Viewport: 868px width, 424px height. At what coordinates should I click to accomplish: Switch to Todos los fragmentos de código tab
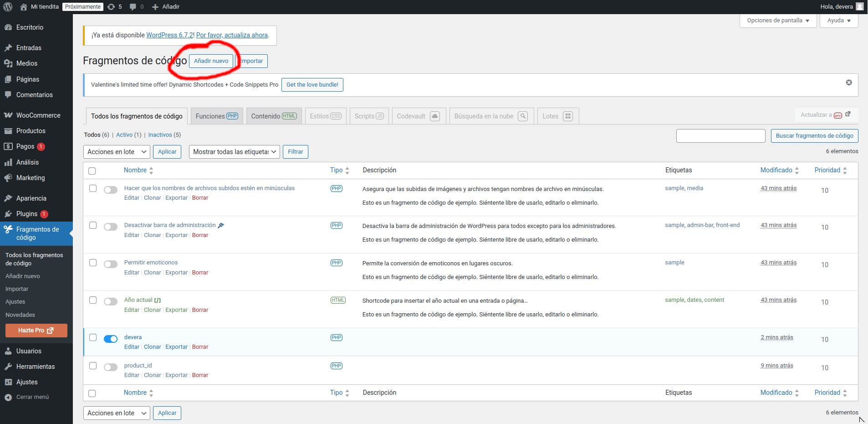click(137, 116)
